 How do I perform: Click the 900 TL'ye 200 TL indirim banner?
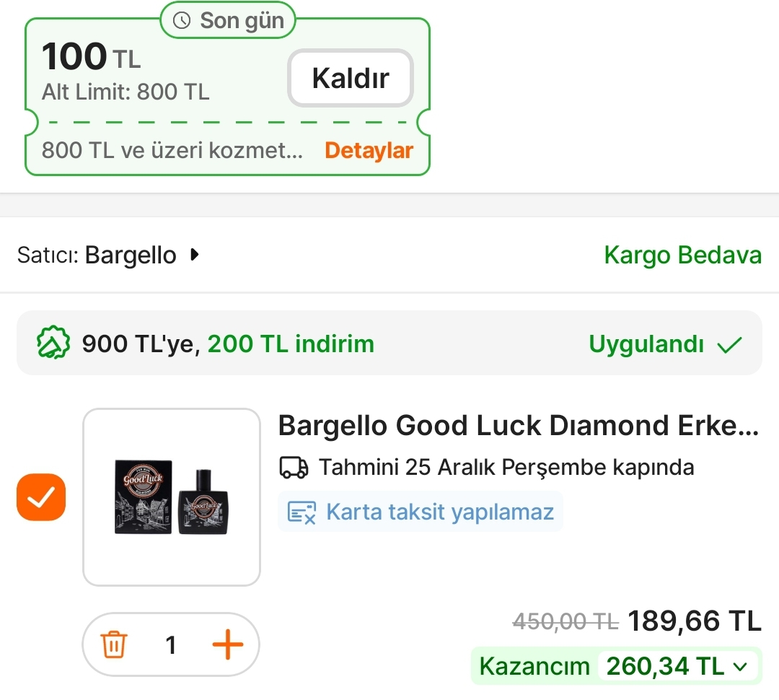(x=228, y=344)
